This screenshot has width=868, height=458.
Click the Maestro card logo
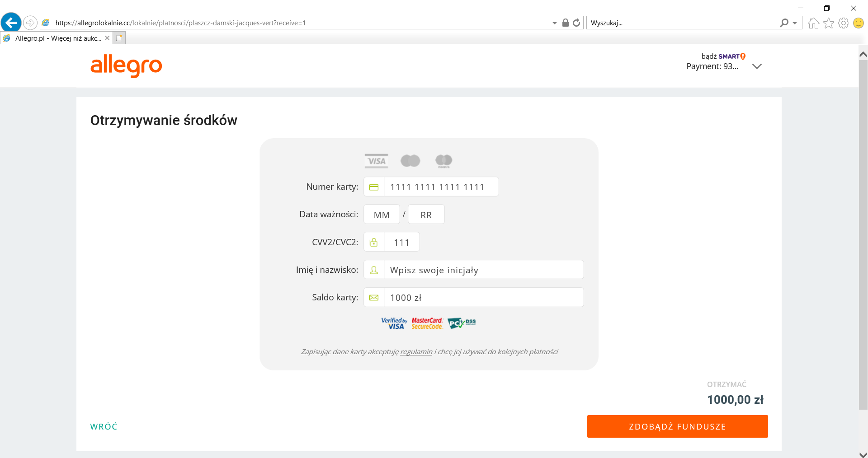[443, 161]
